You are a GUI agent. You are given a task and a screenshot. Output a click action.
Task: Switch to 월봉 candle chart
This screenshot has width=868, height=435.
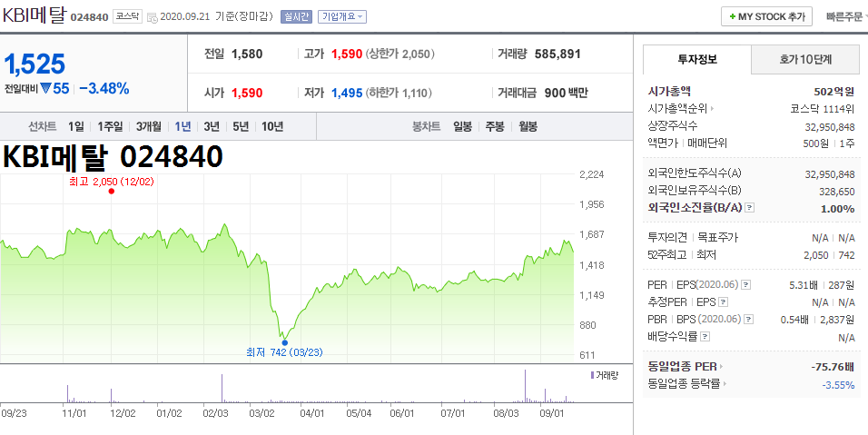527,127
